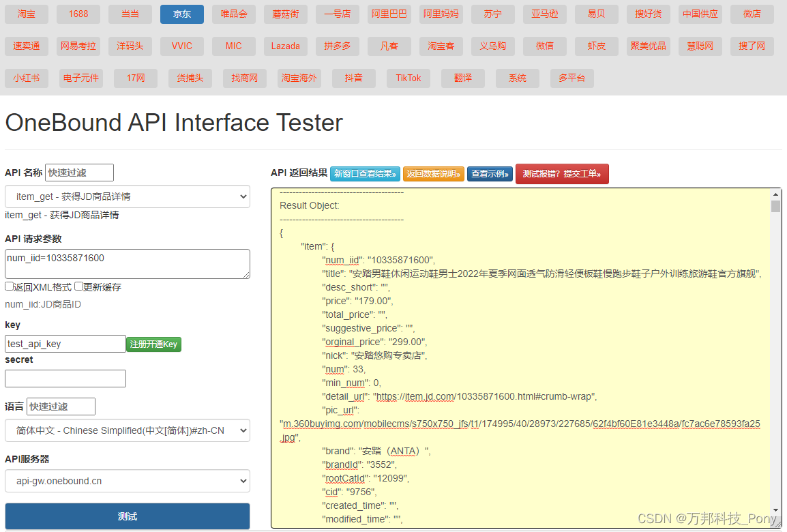Open the 虾皮 tab
Viewport: 787px width, 532px height.
coord(596,46)
